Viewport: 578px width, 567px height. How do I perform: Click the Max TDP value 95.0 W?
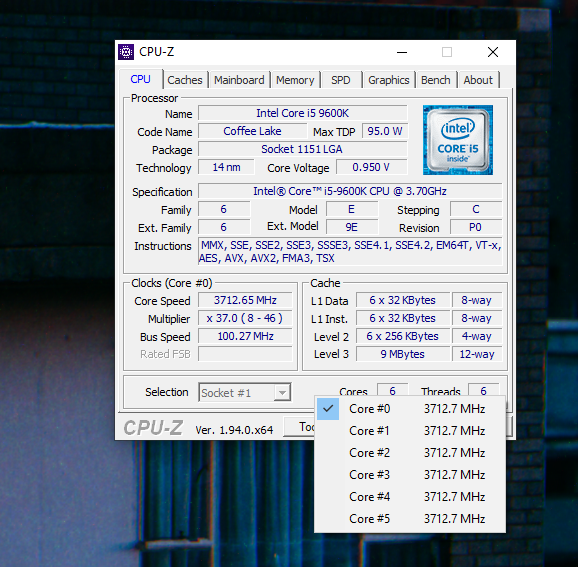tap(385, 131)
